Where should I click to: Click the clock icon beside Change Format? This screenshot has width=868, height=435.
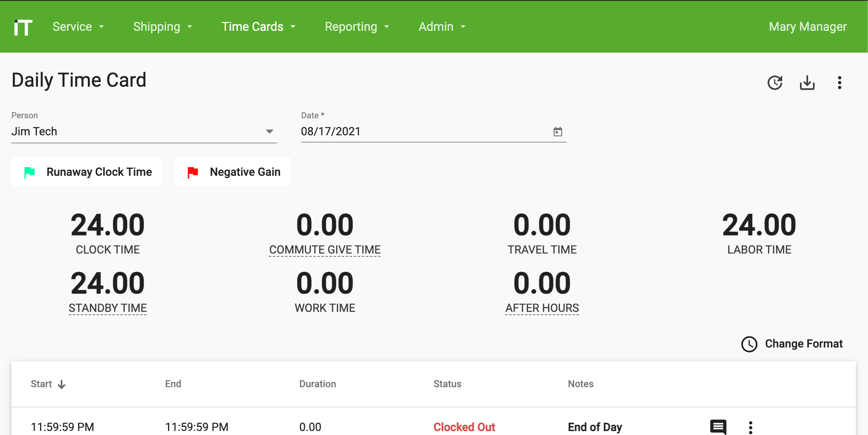click(x=750, y=344)
